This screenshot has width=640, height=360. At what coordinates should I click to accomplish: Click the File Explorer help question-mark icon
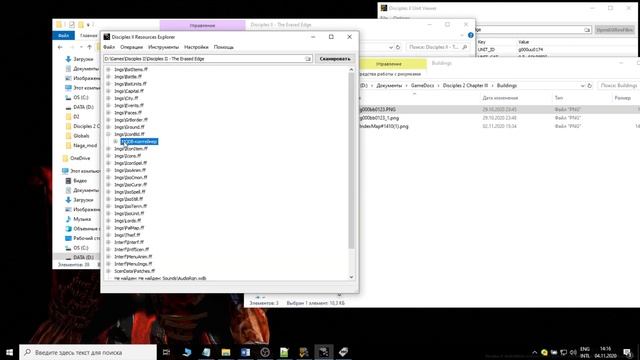pyautogui.click(x=471, y=36)
